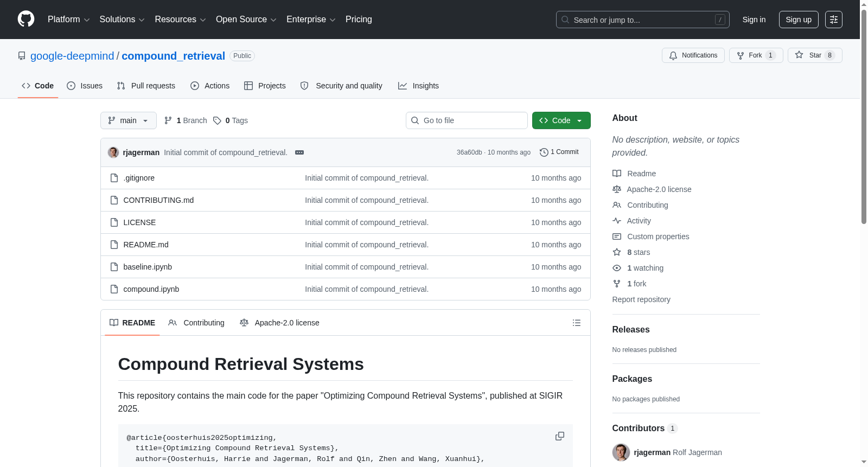Open the Insights tab
The width and height of the screenshot is (868, 467).
tap(418, 86)
